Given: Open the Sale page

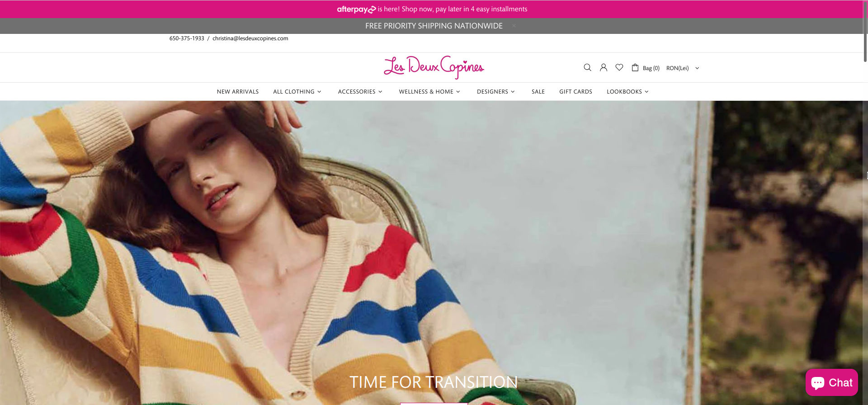Looking at the screenshot, I should (x=538, y=92).
